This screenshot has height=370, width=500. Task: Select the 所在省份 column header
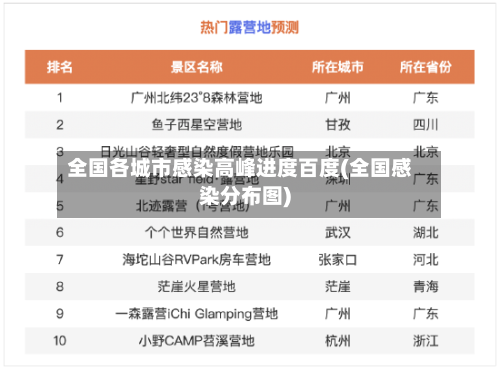coord(426,67)
